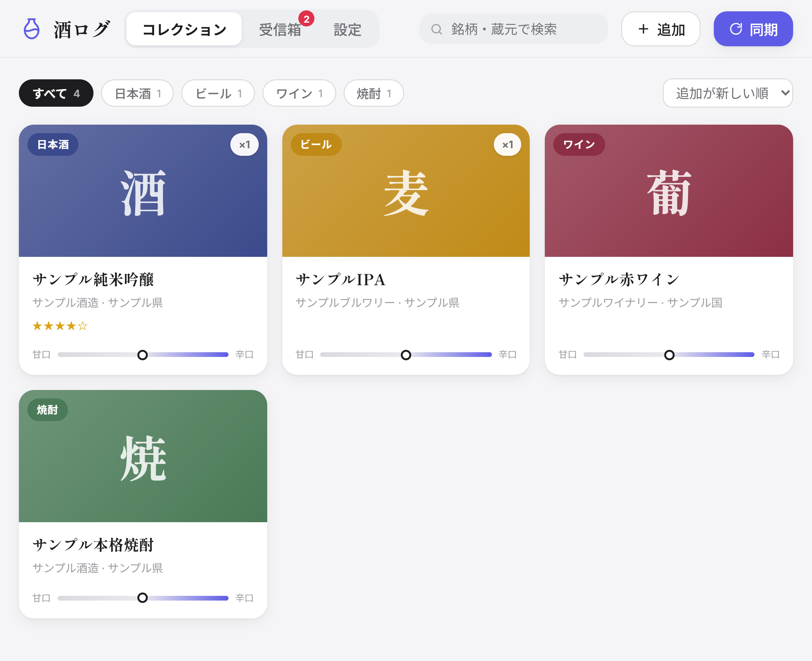Screen dimensions: 812x661
Task: Click the red inbox notification badge
Action: 307,19
